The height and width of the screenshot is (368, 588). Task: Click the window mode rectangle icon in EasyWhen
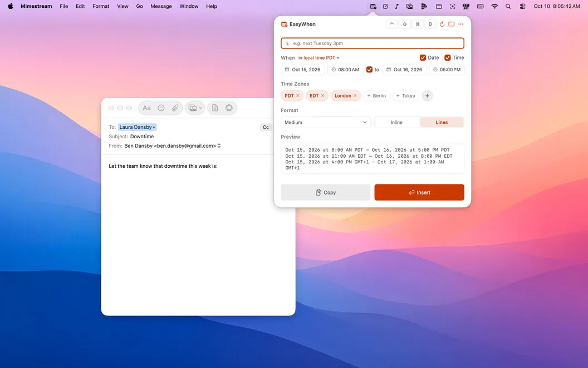[x=452, y=24]
